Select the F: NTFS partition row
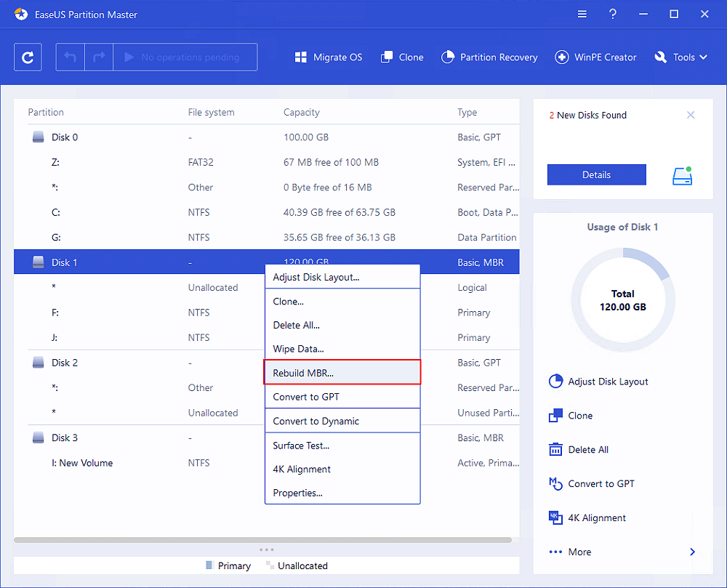This screenshot has width=727, height=588. 267,313
